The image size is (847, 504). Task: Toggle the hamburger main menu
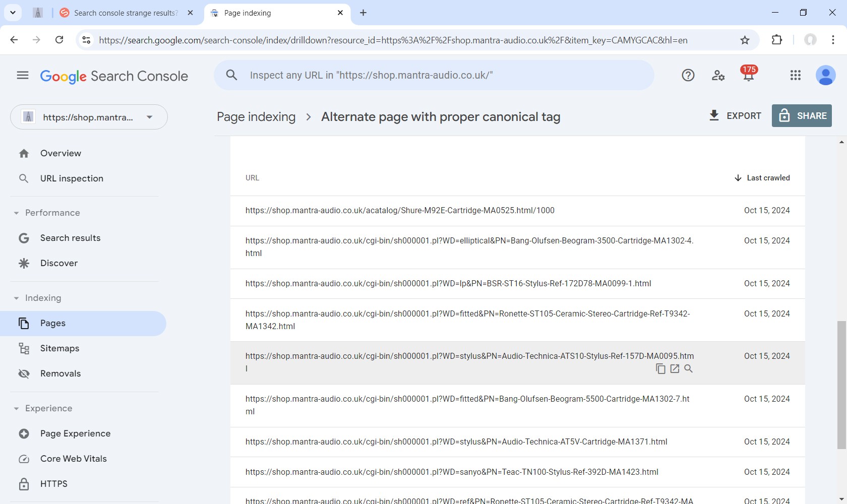point(23,76)
